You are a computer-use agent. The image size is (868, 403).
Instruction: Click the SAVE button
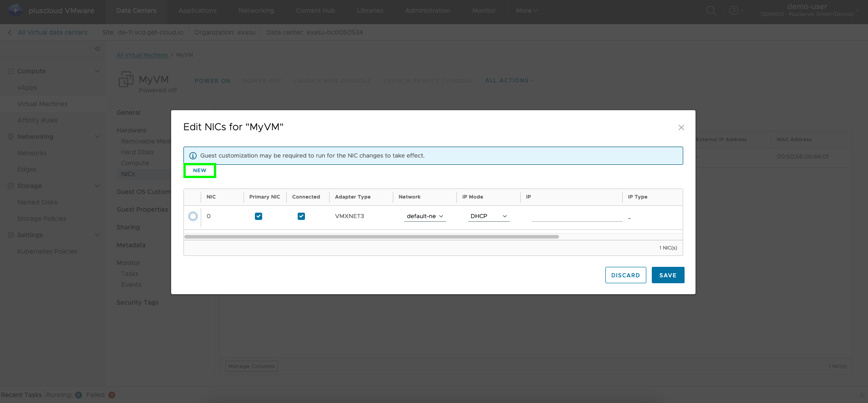click(x=668, y=275)
